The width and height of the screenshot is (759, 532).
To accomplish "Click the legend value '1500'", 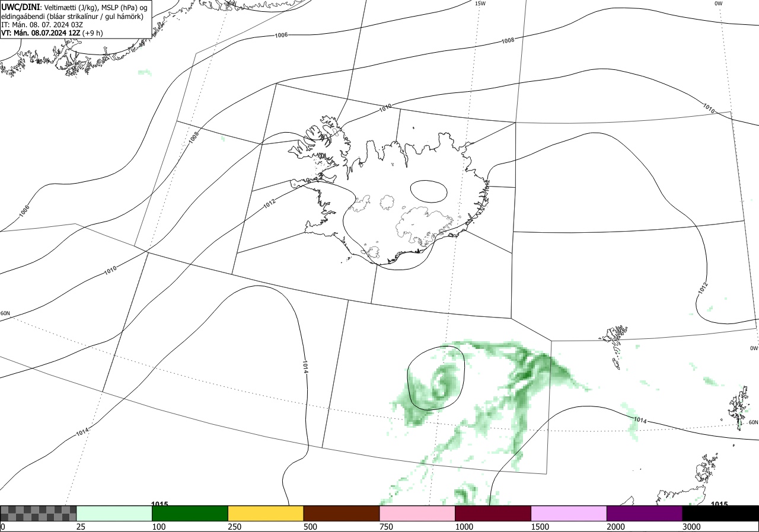I will [x=540, y=527].
